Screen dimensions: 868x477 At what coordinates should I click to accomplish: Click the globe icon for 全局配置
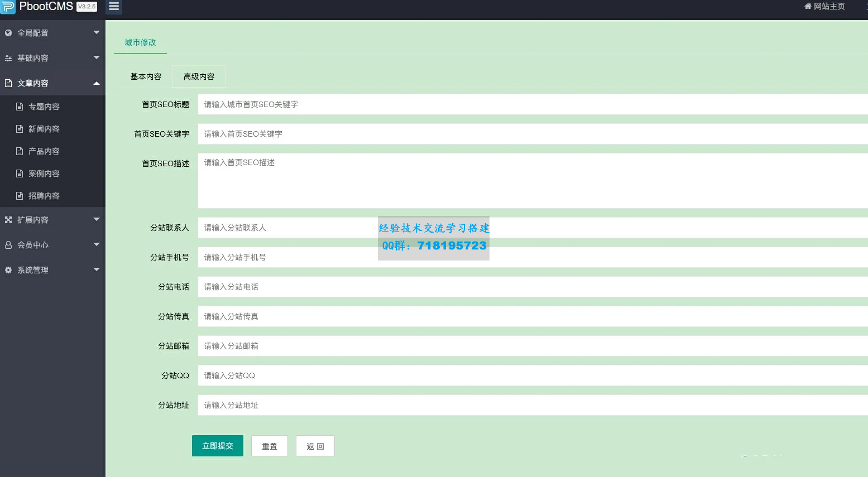8,33
